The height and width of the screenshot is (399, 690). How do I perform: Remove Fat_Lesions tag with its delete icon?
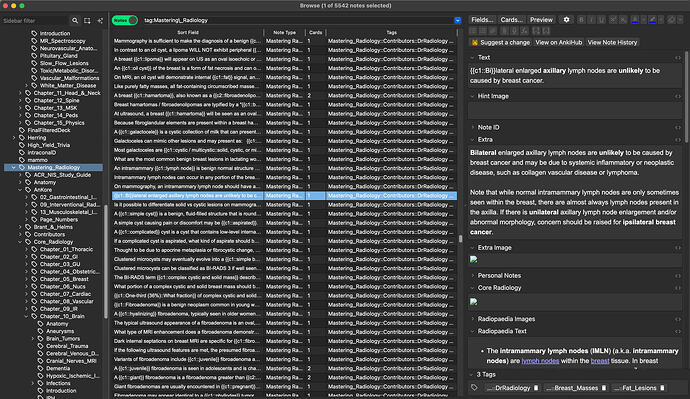pyautogui.click(x=662, y=388)
